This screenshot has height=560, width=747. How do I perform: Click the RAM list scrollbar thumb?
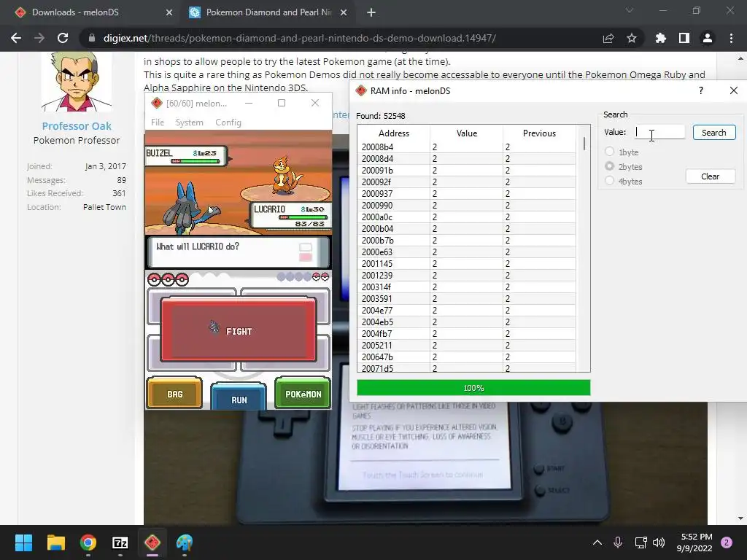[x=584, y=144]
